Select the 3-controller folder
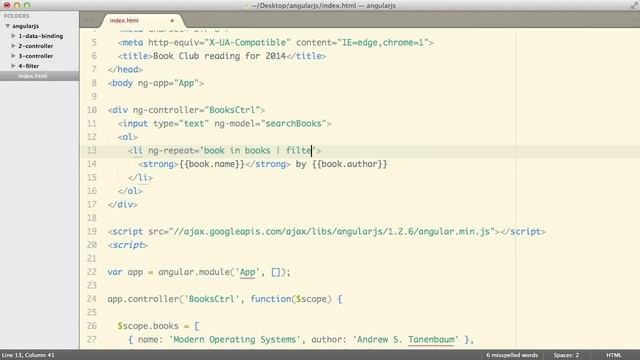The width and height of the screenshot is (640, 360). (36, 56)
